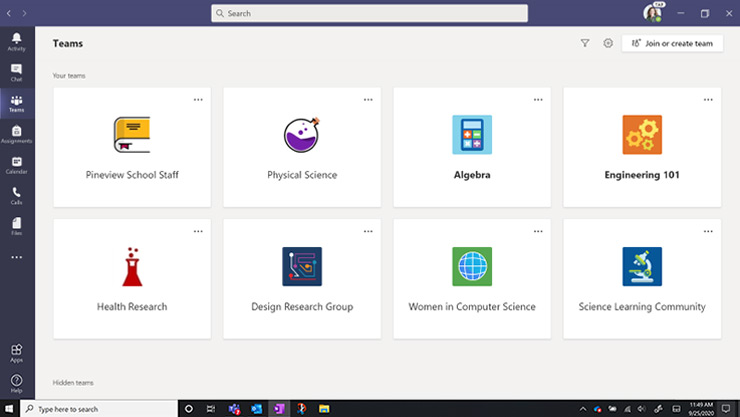
Task: Show more apps ellipsis in sidebar
Action: (x=16, y=258)
